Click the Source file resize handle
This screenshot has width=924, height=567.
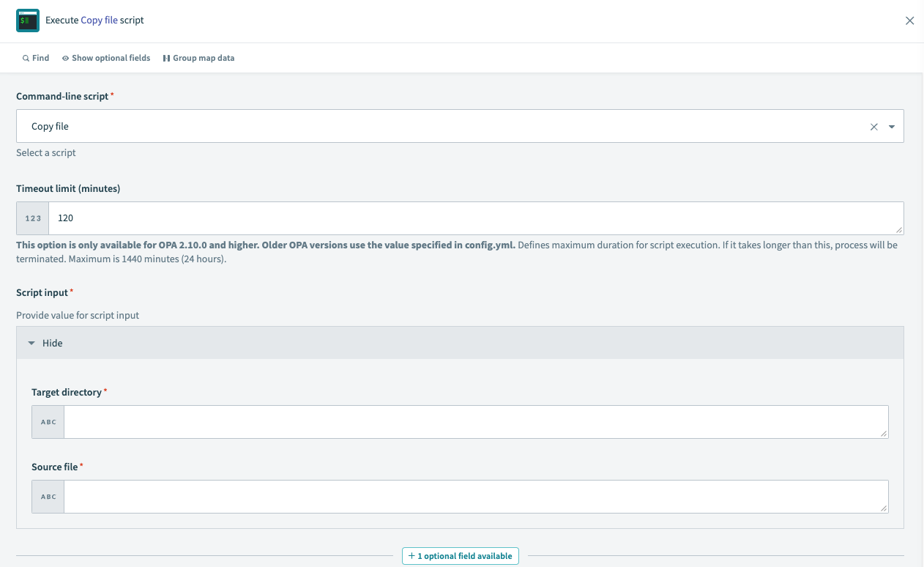[x=884, y=508]
